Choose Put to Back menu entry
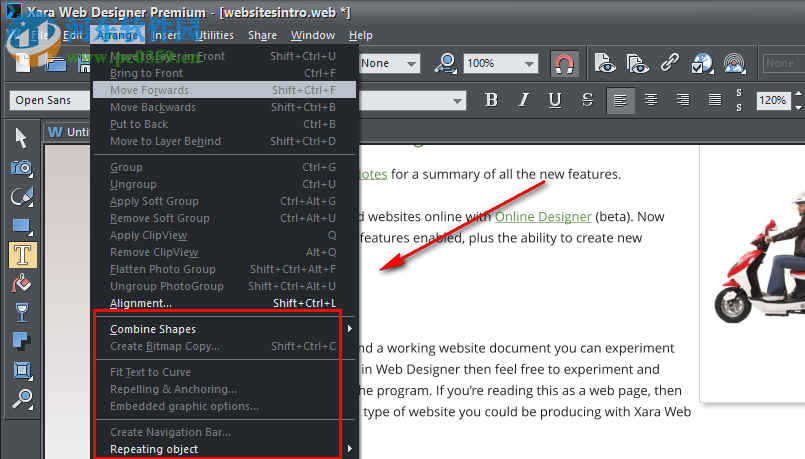Viewport: 805px width, 459px height. [x=224, y=124]
